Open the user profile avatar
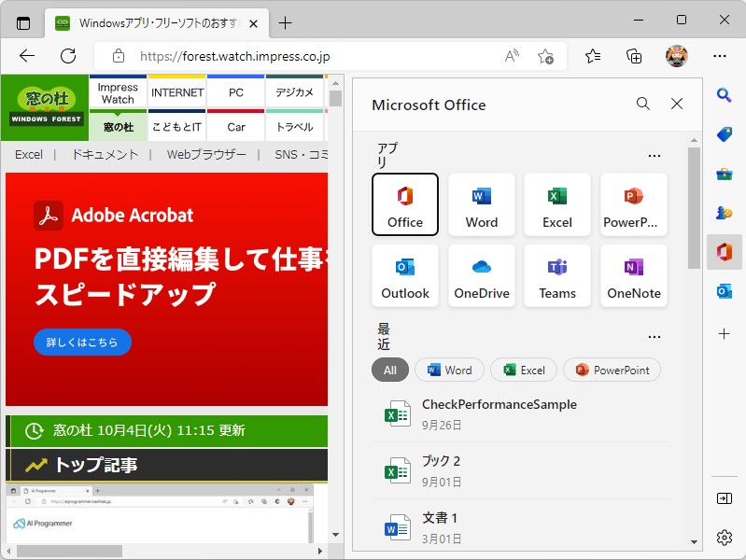Viewport: 746px width, 560px height. (x=676, y=56)
